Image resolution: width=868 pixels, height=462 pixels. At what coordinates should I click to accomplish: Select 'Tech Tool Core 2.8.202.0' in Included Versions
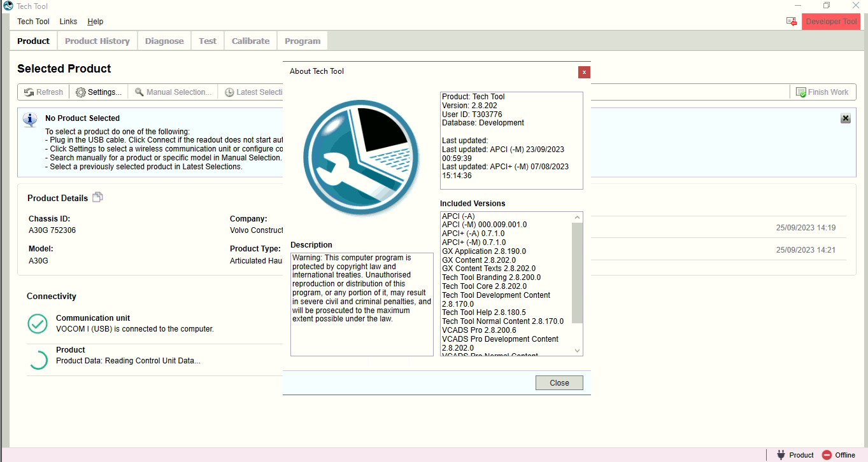point(484,286)
